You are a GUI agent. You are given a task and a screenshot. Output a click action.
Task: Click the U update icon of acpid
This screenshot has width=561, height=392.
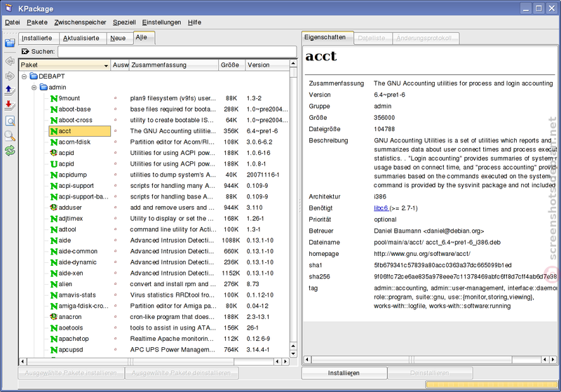(54, 164)
